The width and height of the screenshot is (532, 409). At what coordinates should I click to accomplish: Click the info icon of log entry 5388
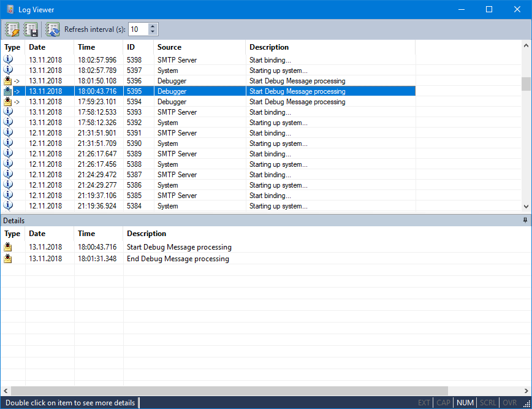[x=8, y=164]
